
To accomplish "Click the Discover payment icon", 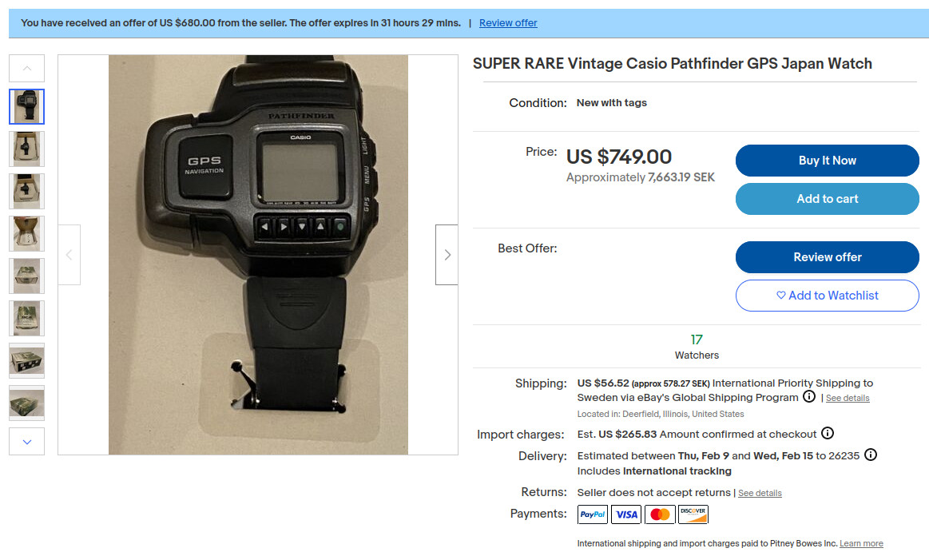I will tap(693, 514).
